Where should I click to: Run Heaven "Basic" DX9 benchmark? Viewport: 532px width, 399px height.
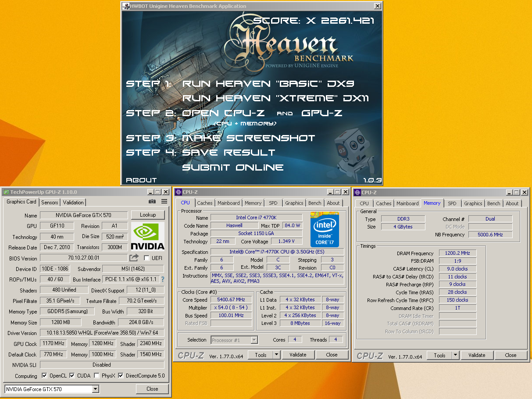pyautogui.click(x=268, y=83)
